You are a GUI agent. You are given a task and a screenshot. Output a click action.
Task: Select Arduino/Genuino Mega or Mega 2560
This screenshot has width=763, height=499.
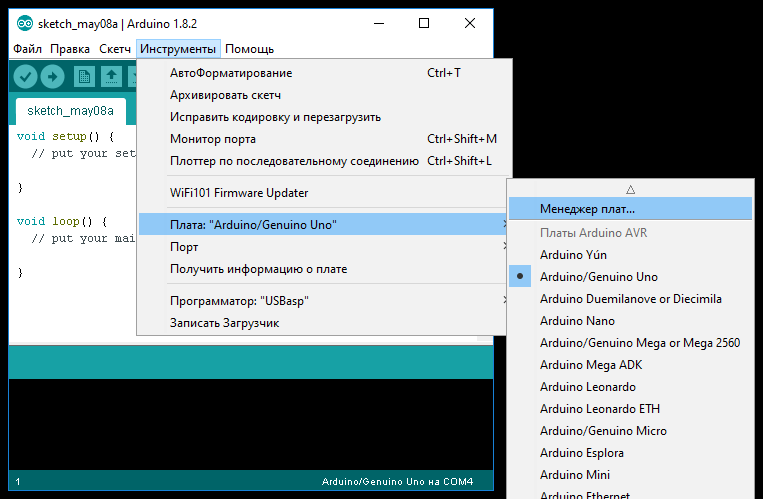(630, 343)
